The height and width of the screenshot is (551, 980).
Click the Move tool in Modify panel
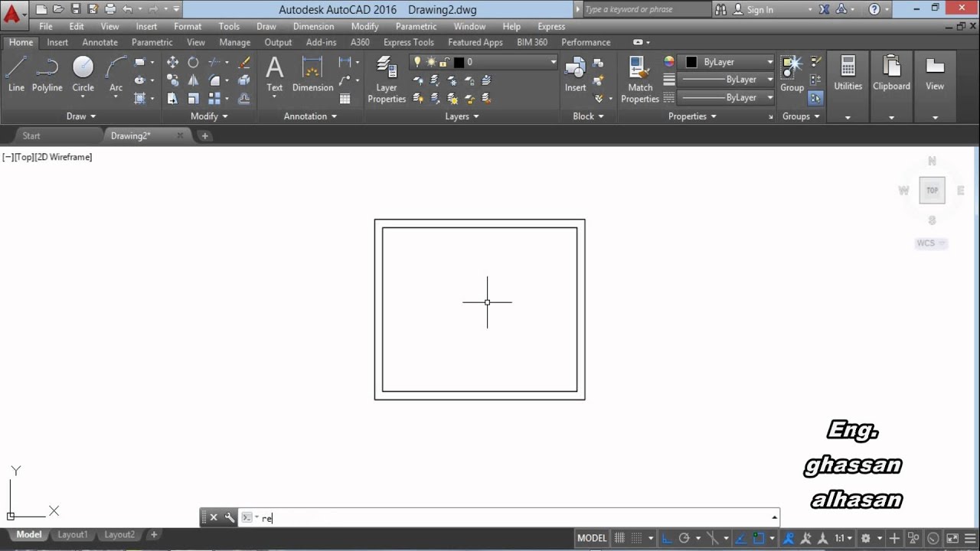click(172, 63)
